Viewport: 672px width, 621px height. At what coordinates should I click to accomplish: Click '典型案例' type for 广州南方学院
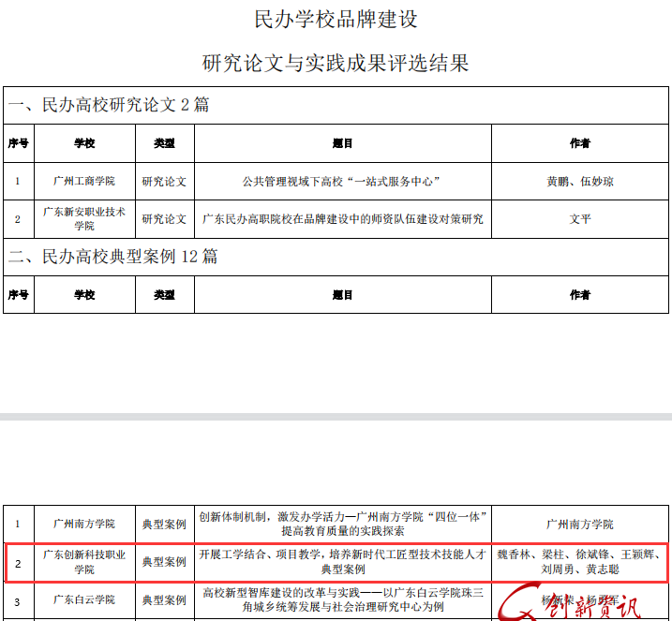(165, 524)
